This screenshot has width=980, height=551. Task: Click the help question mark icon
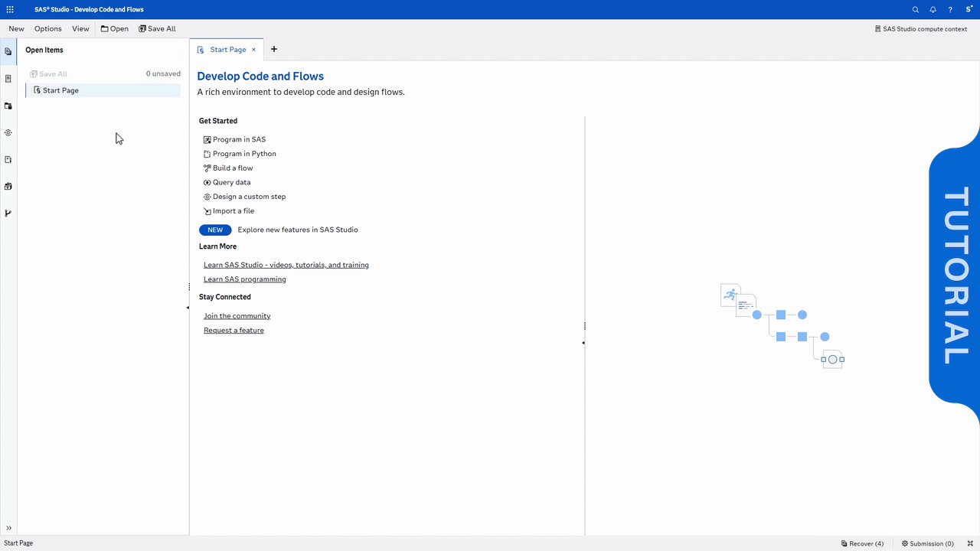coord(951,10)
